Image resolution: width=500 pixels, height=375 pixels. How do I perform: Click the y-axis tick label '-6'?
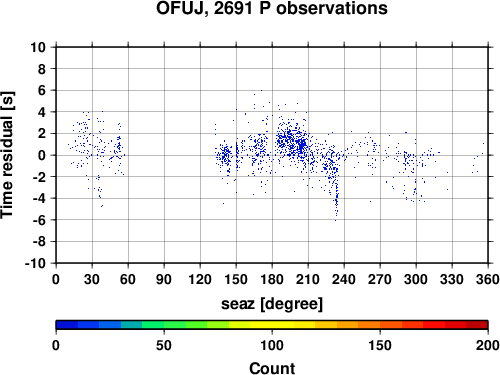coord(39,220)
